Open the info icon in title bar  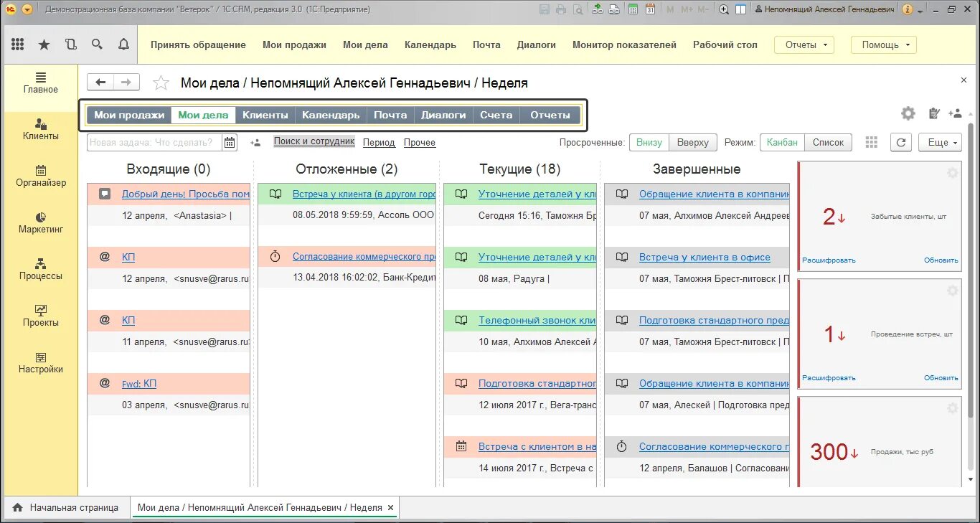tap(908, 9)
